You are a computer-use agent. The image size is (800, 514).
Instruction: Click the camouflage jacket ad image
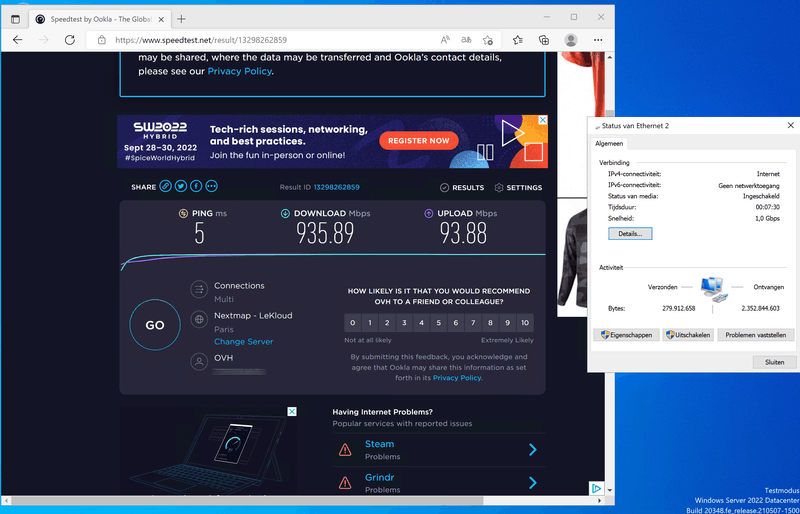pos(571,258)
